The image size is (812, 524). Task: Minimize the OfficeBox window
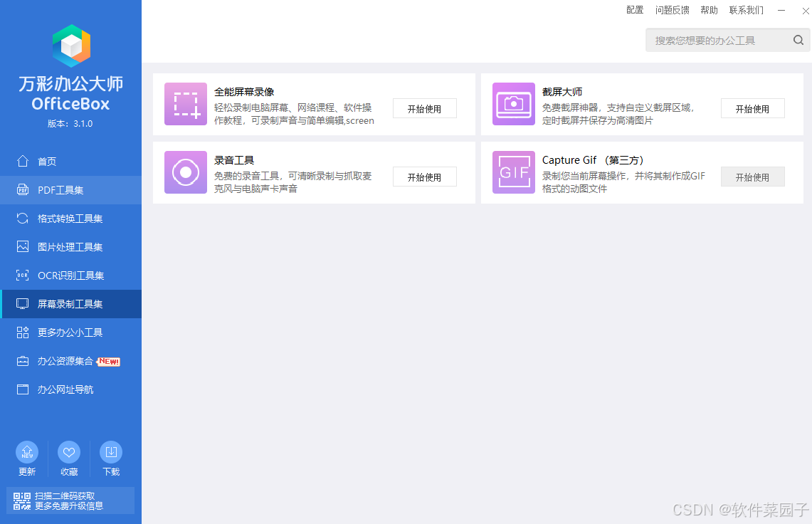pos(781,11)
